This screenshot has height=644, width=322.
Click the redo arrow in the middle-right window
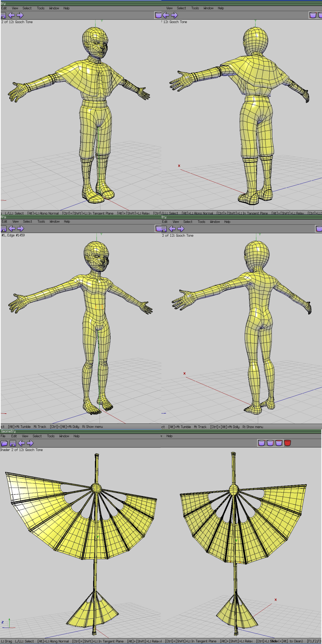[181, 228]
